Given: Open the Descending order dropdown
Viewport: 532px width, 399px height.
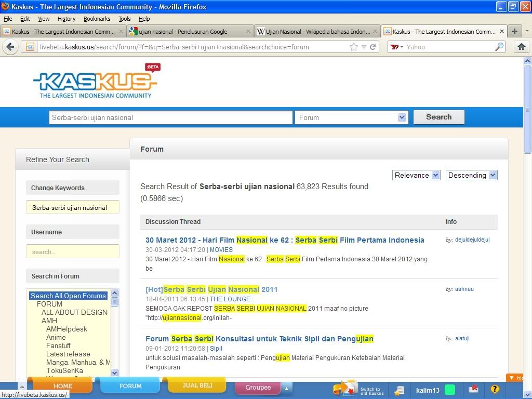Looking at the screenshot, I should click(472, 175).
